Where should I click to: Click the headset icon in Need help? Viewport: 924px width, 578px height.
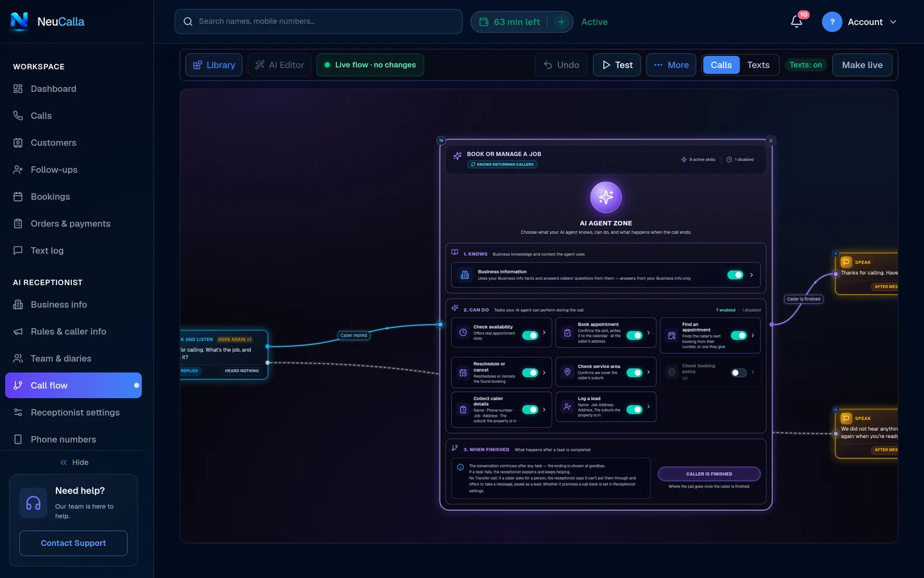33,504
